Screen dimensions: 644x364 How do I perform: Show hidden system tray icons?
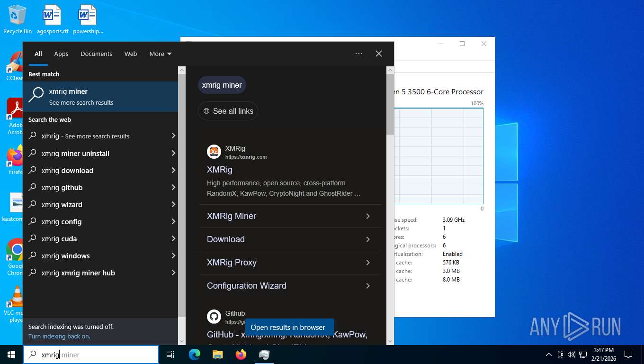click(549, 355)
